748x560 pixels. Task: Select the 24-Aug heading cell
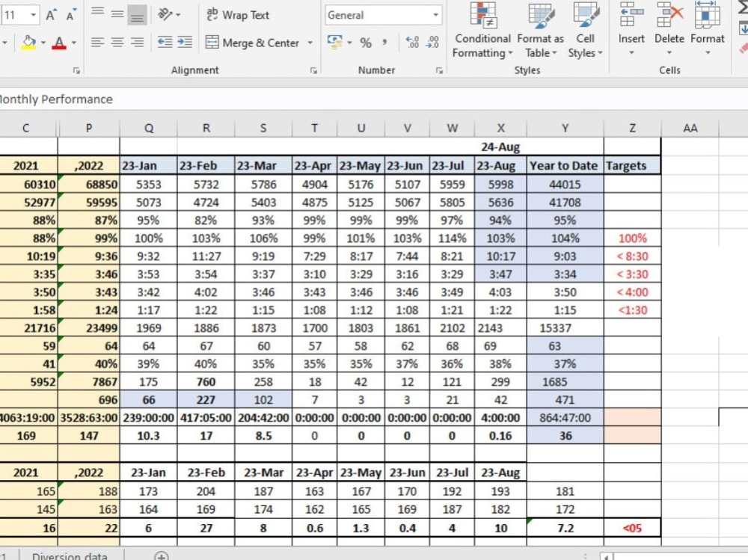tap(500, 147)
